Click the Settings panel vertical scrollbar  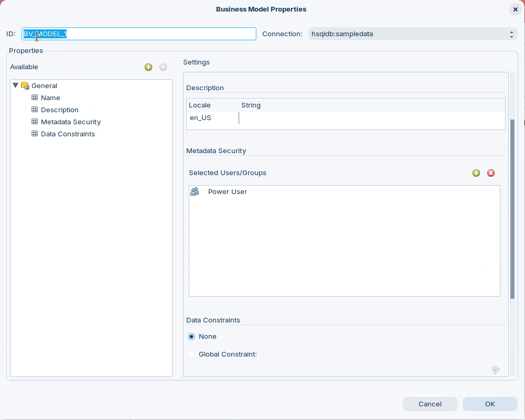[512, 210]
